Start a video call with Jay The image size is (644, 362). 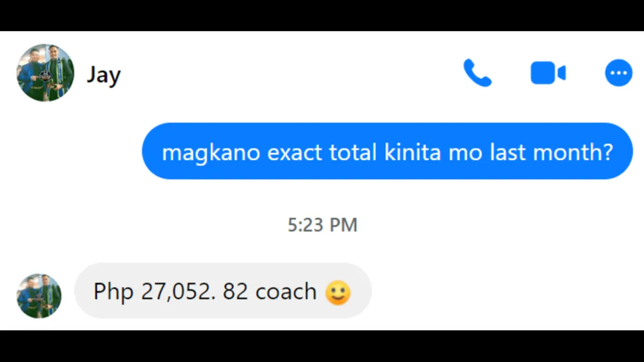pos(548,73)
